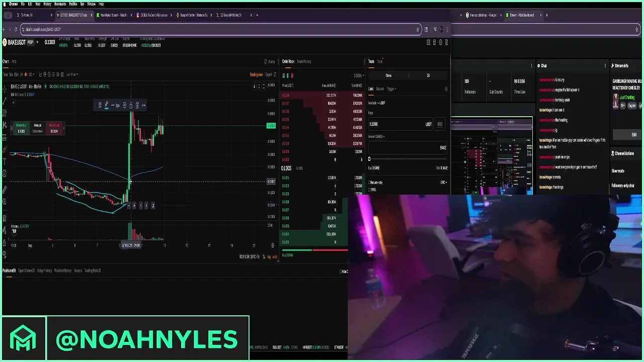This screenshot has height=362, width=644.
Task: Show buy and sell order book view
Action: [284, 75]
